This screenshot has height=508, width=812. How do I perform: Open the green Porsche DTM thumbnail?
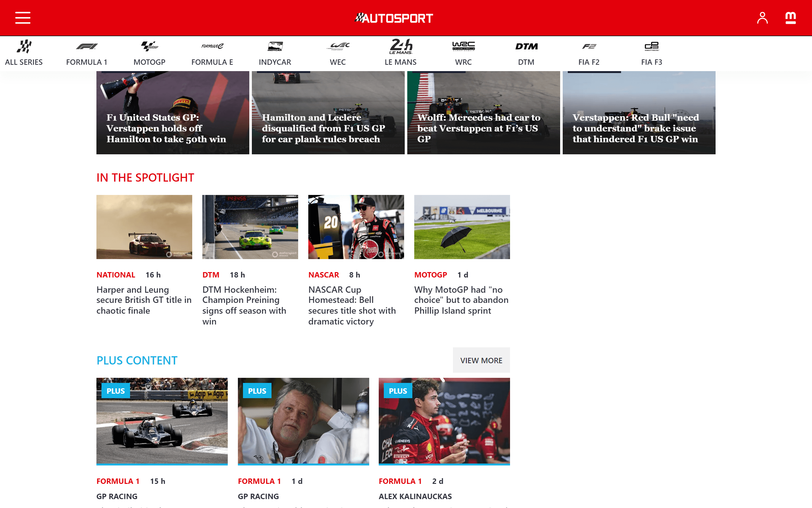250,227
